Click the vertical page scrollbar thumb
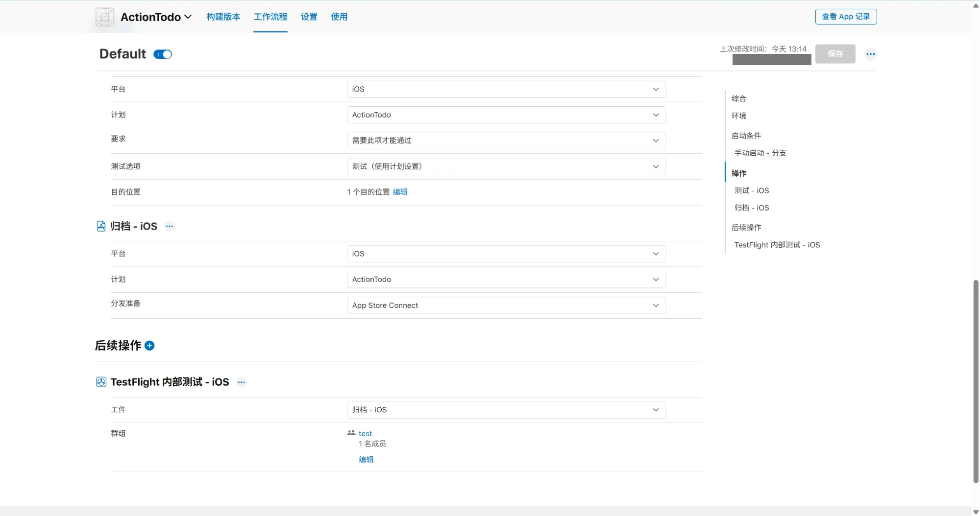This screenshot has width=980, height=516. point(976,381)
